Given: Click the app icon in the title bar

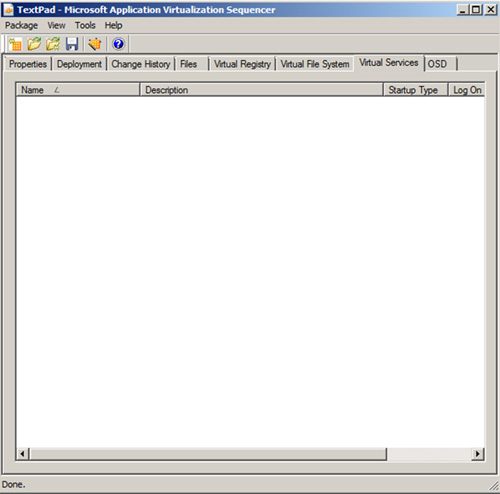Looking at the screenshot, I should coord(8,10).
